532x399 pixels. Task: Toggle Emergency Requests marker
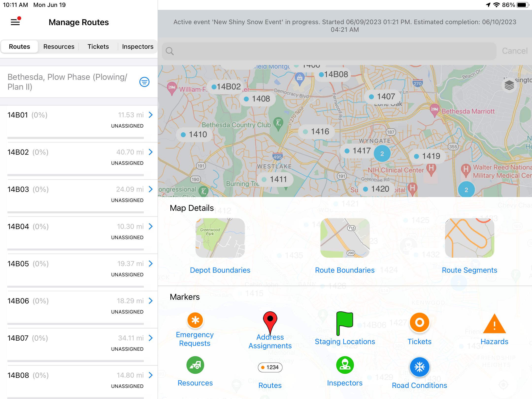[x=195, y=320]
